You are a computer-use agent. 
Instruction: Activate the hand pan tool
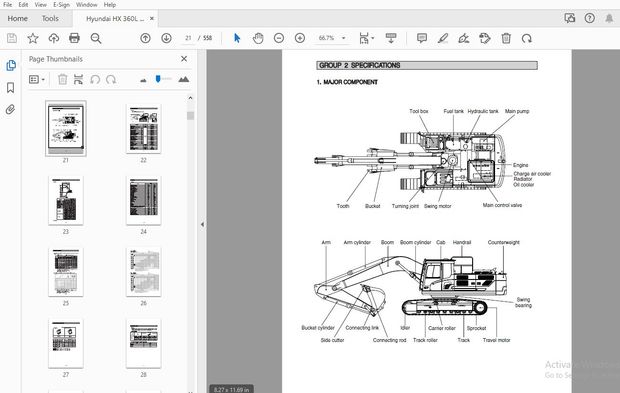click(x=258, y=38)
